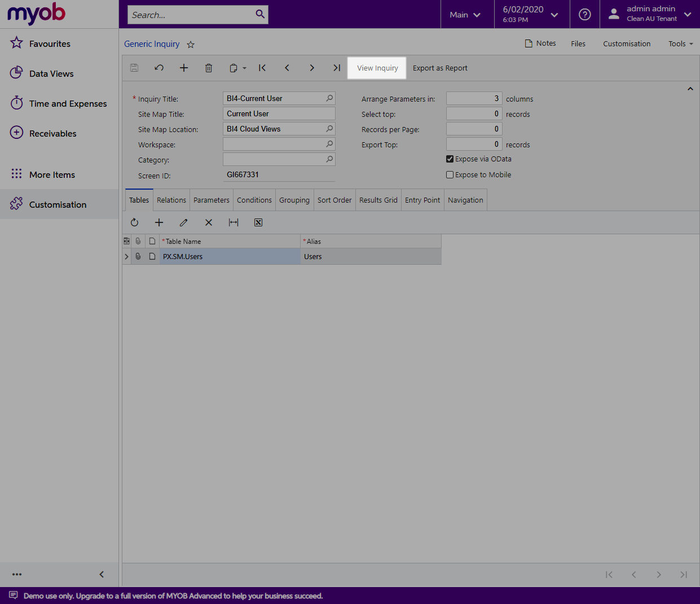Screen dimensions: 700x604
Task: Open the admin admin user menu
Action: click(x=650, y=14)
